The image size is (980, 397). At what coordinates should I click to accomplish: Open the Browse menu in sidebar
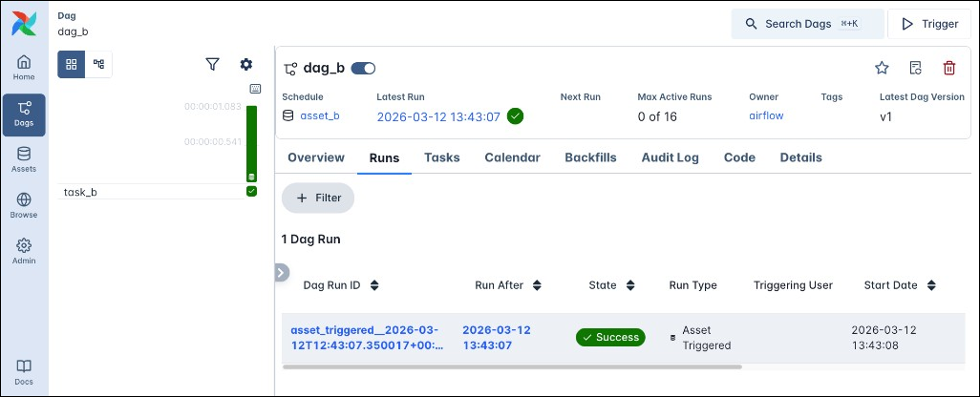(24, 206)
